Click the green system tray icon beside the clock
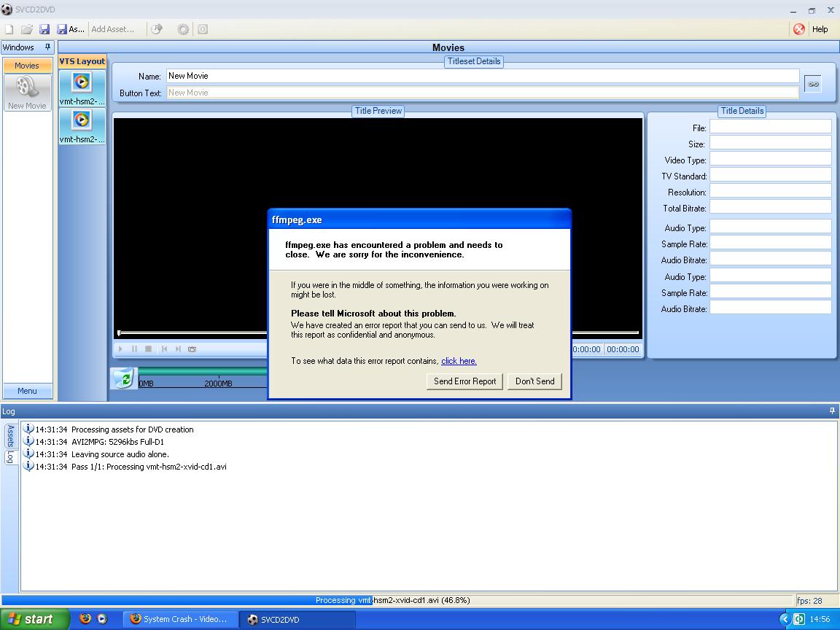 tap(798, 619)
